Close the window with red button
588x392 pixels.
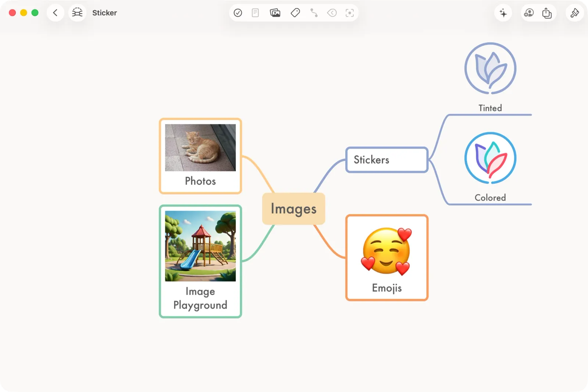(x=12, y=13)
